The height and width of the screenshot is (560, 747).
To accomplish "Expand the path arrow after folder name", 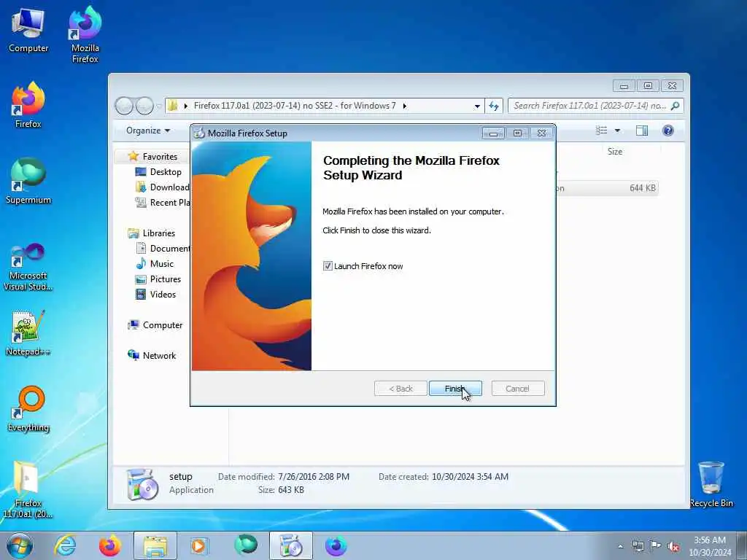I will 404,106.
